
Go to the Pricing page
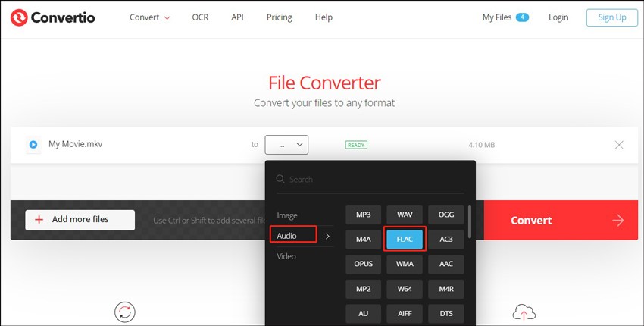point(280,17)
